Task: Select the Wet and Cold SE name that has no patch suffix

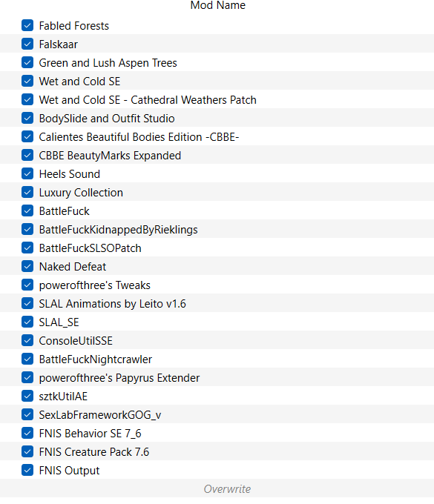Action: coord(79,82)
